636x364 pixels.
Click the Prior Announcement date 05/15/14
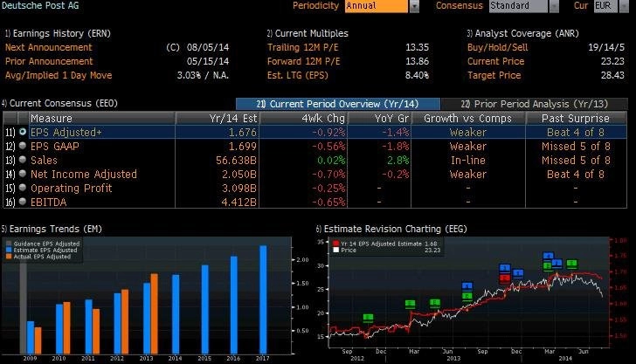coord(208,61)
